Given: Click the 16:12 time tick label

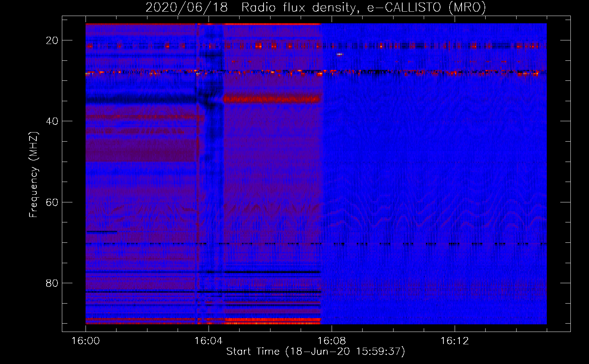Looking at the screenshot, I should [455, 341].
